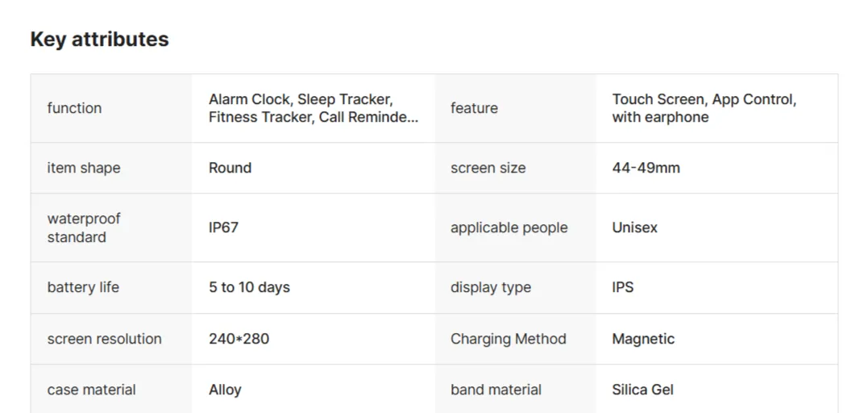
Task: Select the IPS display type value
Action: point(622,287)
